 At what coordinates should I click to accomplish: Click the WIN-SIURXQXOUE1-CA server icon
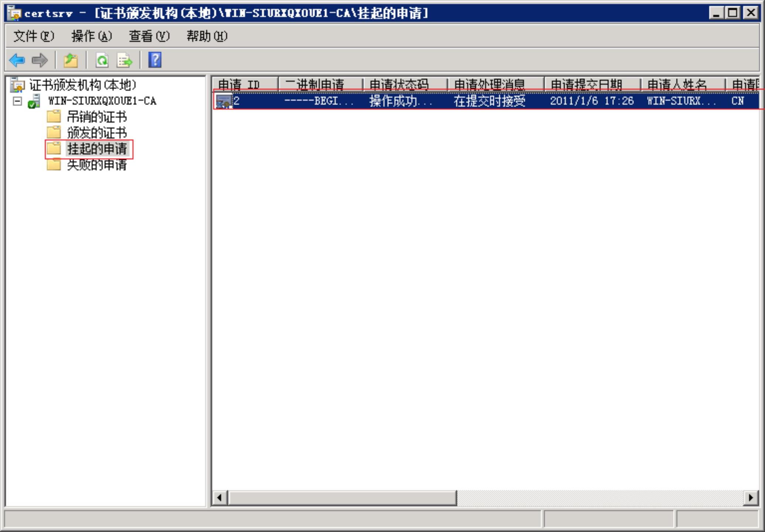click(x=34, y=101)
